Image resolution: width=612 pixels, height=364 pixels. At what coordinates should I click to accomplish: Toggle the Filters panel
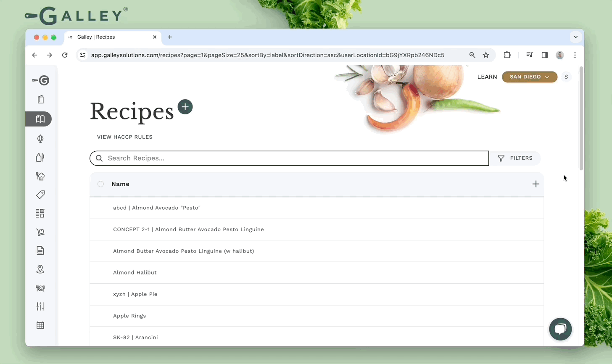point(516,158)
